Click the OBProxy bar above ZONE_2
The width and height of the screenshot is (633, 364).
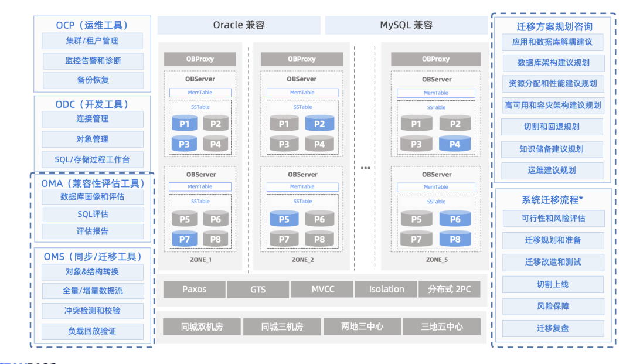pos(302,59)
